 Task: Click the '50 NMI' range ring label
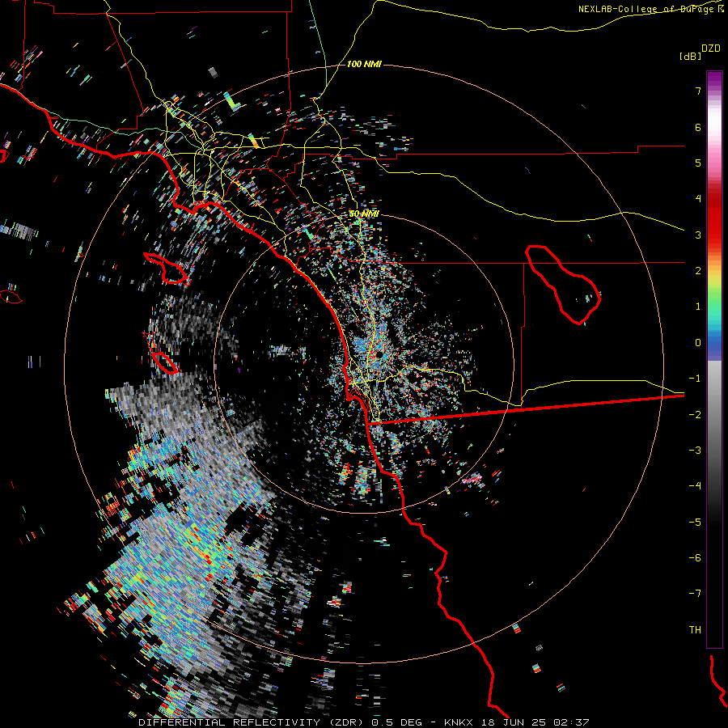[364, 214]
